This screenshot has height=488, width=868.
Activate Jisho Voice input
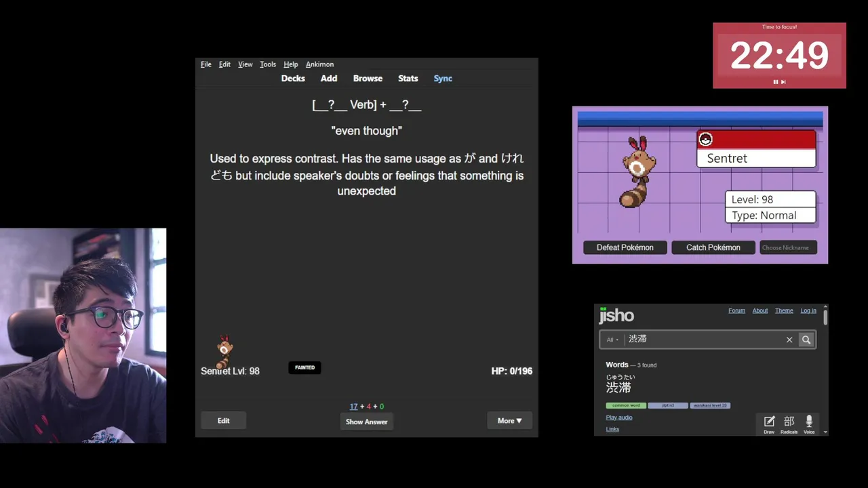coord(809,424)
